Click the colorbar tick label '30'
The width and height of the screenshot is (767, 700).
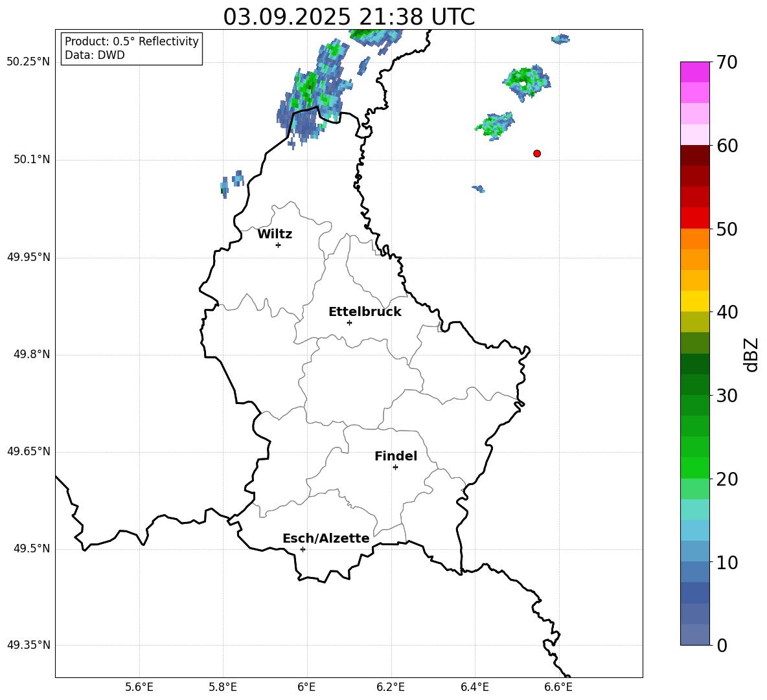coord(727,396)
